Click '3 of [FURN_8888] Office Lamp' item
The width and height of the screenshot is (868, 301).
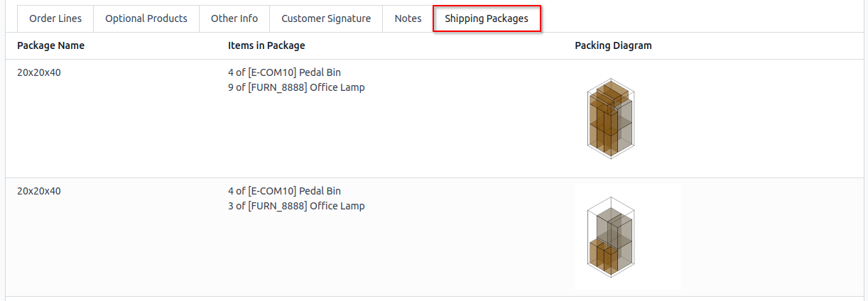point(296,206)
